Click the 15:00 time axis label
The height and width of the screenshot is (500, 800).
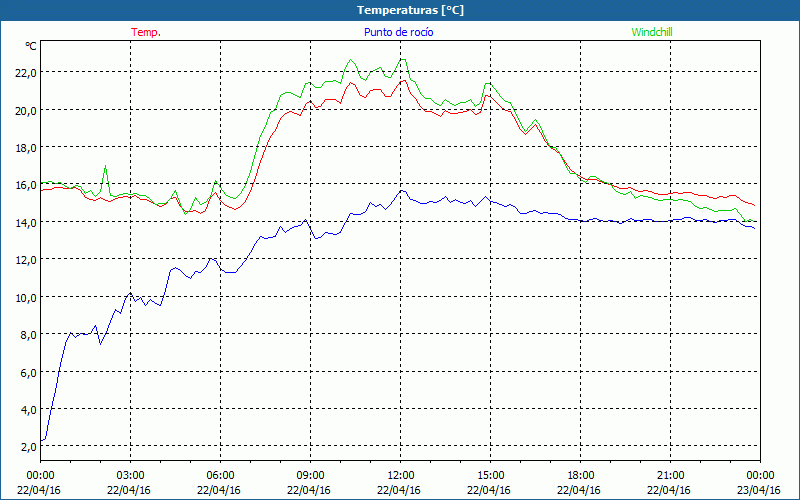490,476
